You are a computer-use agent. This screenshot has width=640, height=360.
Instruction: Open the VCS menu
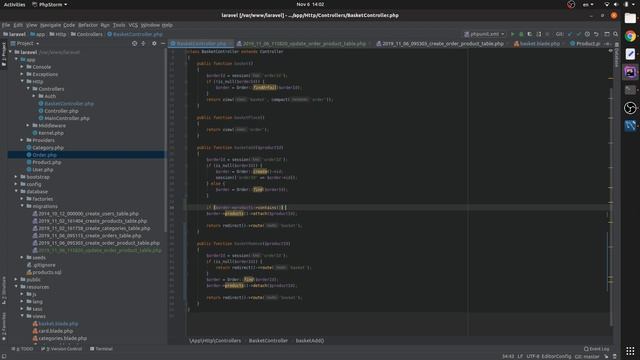[133, 25]
